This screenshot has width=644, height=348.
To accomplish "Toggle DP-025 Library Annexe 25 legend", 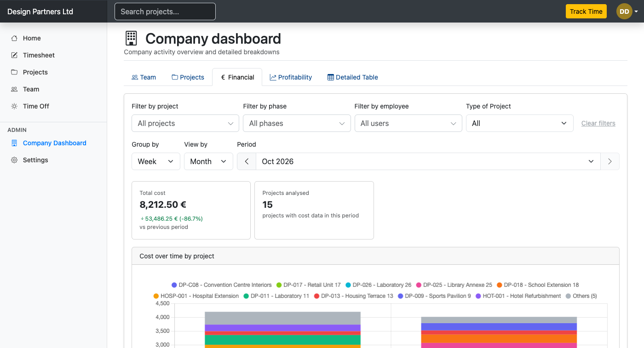I will [454, 285].
